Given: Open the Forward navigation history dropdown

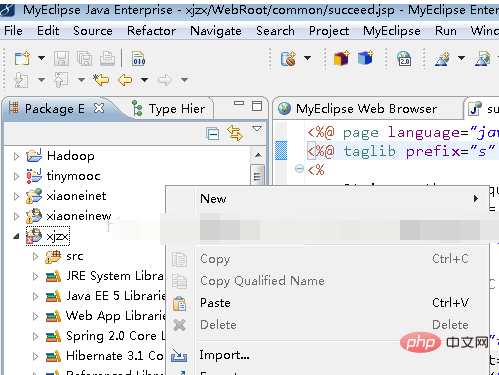Looking at the screenshot, I should (x=184, y=80).
